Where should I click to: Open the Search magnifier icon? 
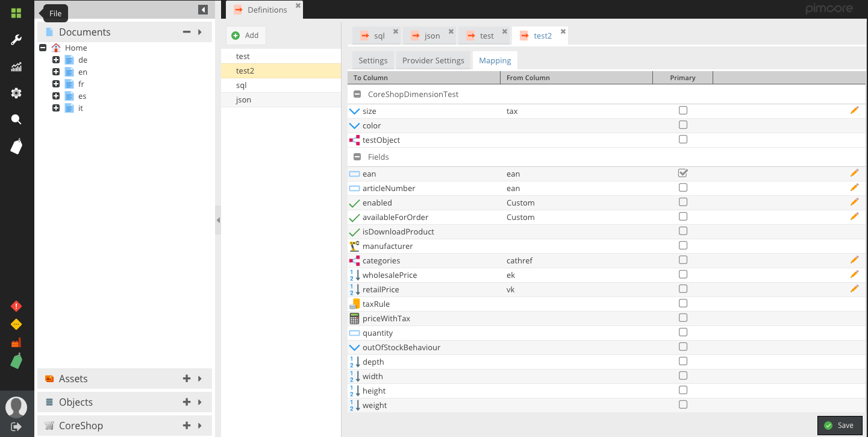point(16,119)
